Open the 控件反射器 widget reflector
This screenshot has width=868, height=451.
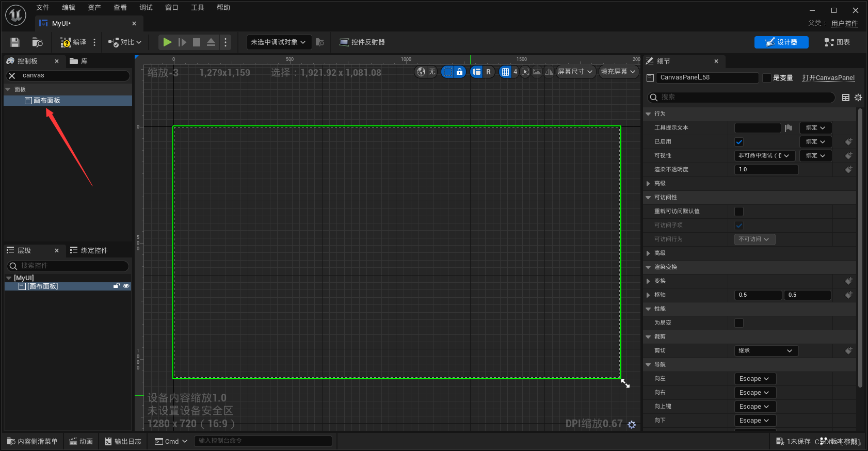pyautogui.click(x=362, y=42)
